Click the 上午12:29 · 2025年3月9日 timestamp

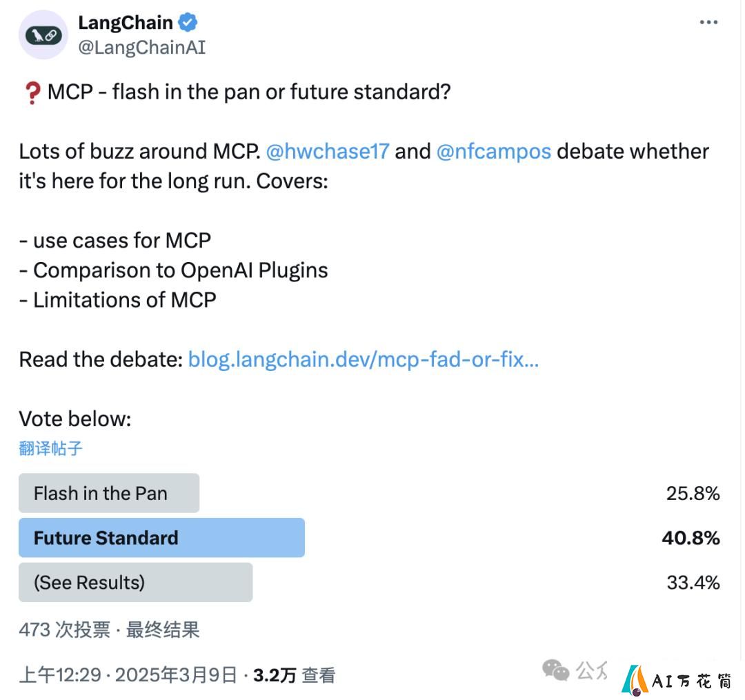128,675
